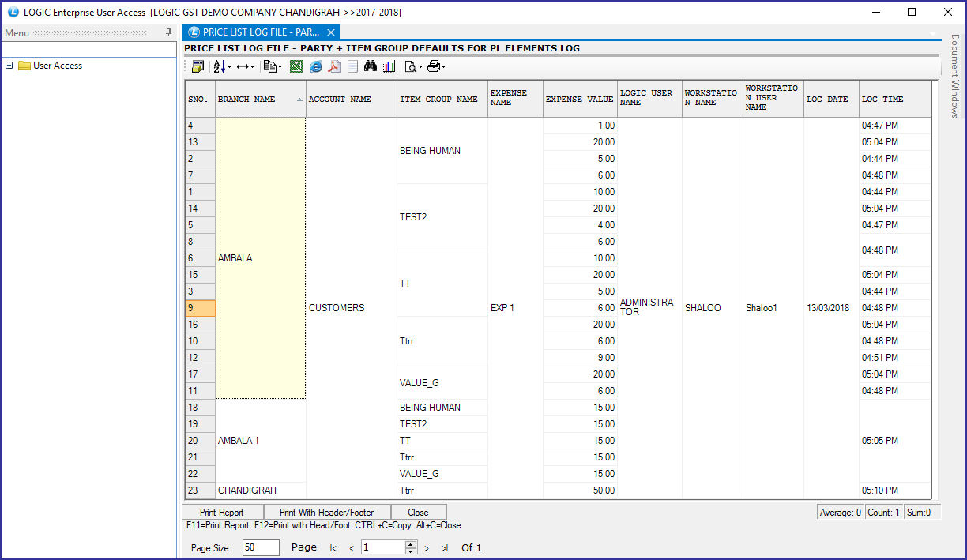967x560 pixels.
Task: Click the page number input field
Action: click(x=383, y=547)
